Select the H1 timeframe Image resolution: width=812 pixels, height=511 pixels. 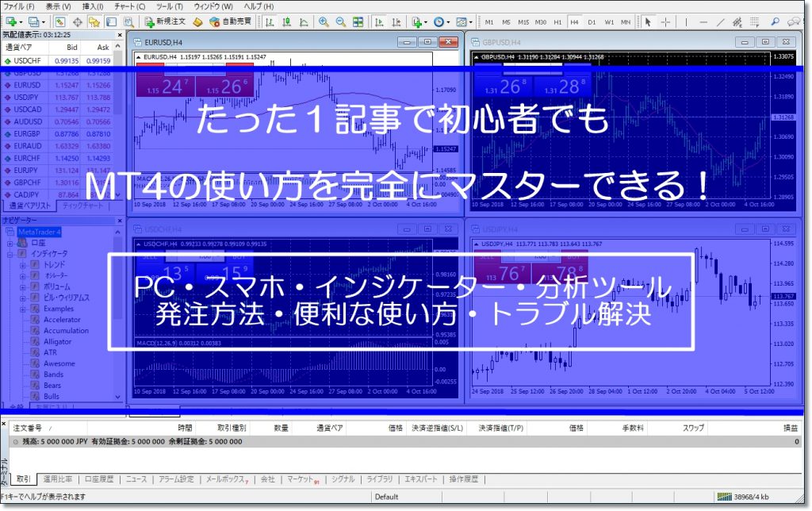click(557, 22)
